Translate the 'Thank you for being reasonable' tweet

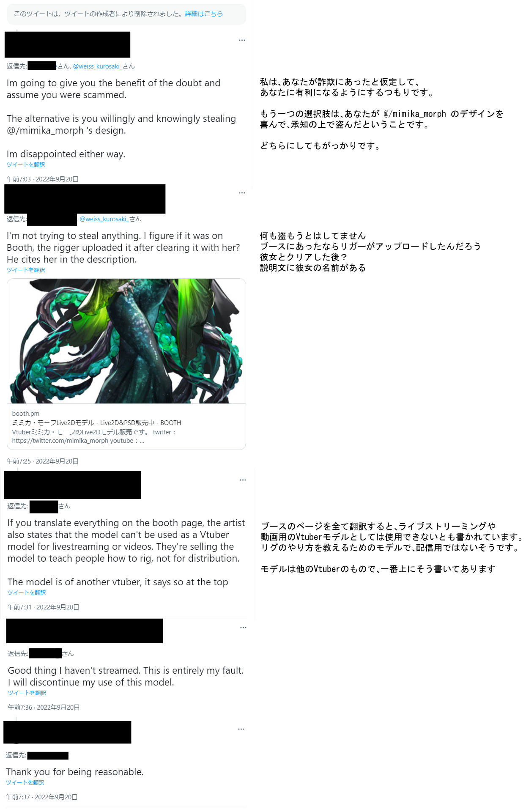tap(25, 782)
